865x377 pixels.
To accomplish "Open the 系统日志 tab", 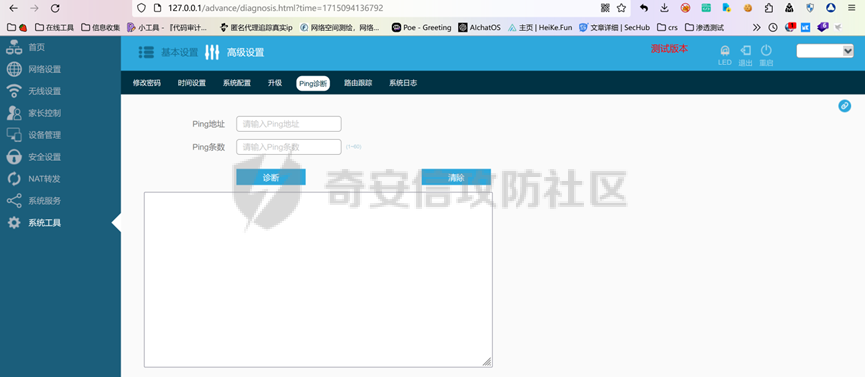I will [x=403, y=83].
